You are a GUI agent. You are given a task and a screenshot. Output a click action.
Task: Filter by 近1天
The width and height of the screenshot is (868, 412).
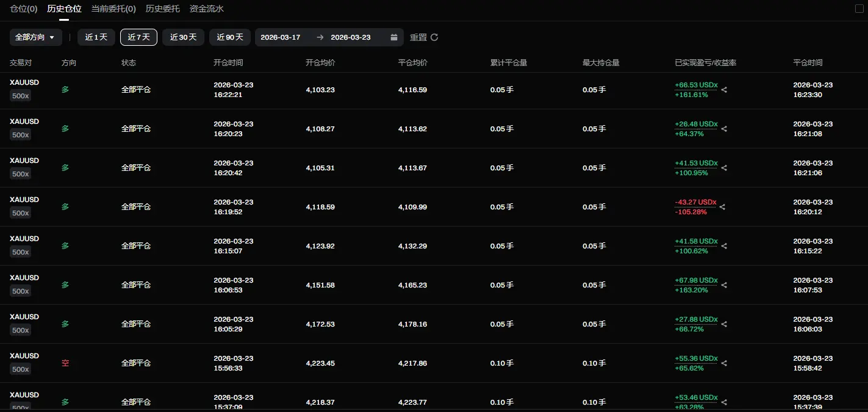pos(96,37)
